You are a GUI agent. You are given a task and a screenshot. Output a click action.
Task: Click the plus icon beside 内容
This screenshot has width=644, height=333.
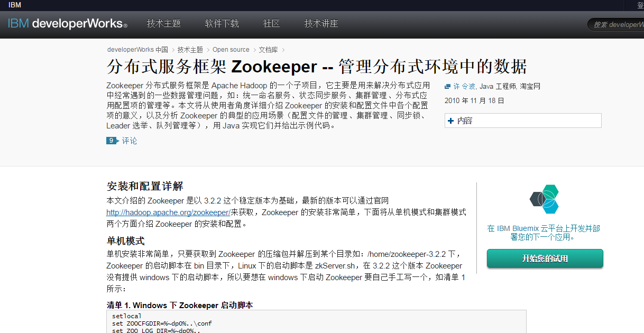(450, 121)
